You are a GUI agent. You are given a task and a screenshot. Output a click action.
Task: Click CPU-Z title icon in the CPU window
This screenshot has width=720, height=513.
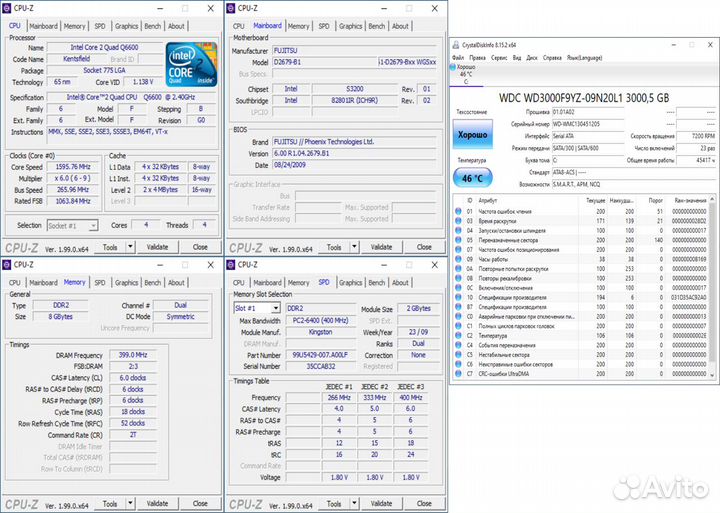click(x=6, y=8)
